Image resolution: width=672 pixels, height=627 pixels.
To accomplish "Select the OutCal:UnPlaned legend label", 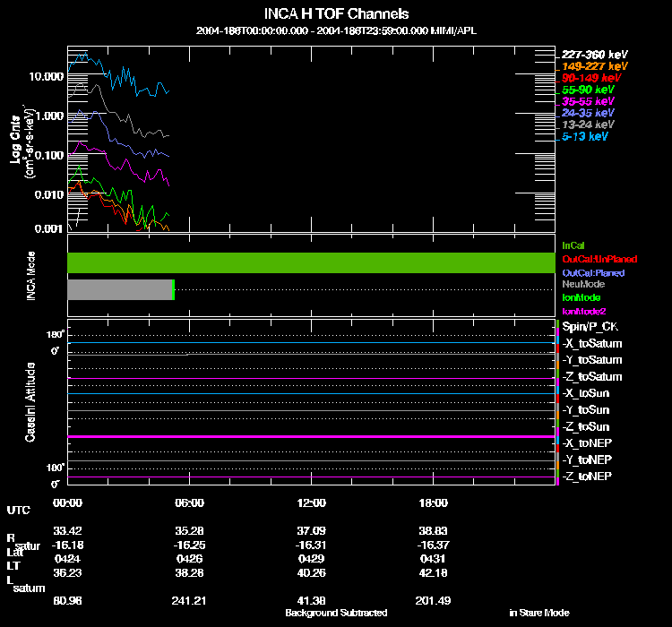I will pyautogui.click(x=599, y=259).
